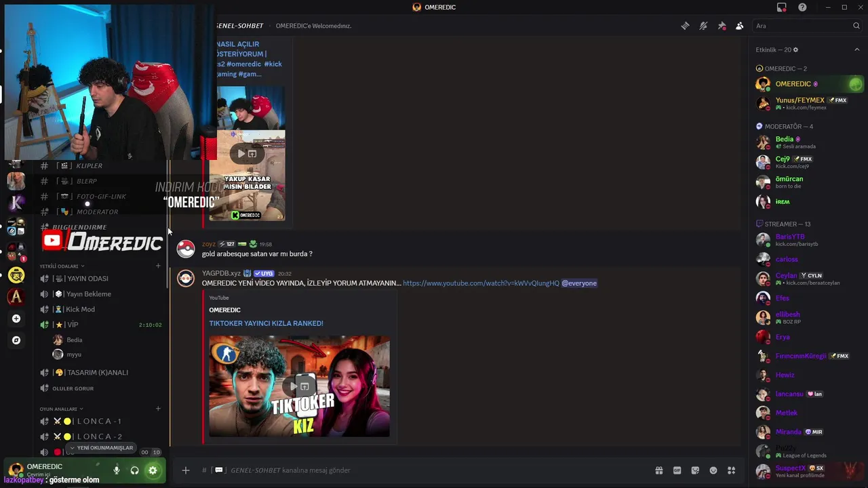868x488 pixels.
Task: Click the magnifier icon in search box
Action: click(x=856, y=26)
